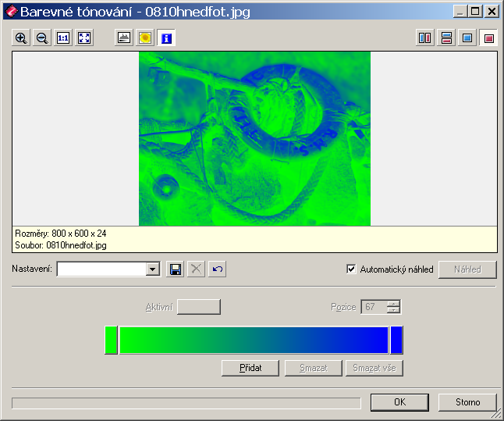Viewport: 504px width, 421px height.
Task: Reset settings with the undo arrow icon
Action: 218,269
